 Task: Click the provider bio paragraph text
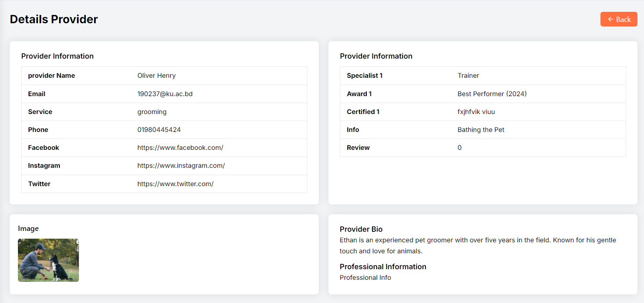(478, 245)
